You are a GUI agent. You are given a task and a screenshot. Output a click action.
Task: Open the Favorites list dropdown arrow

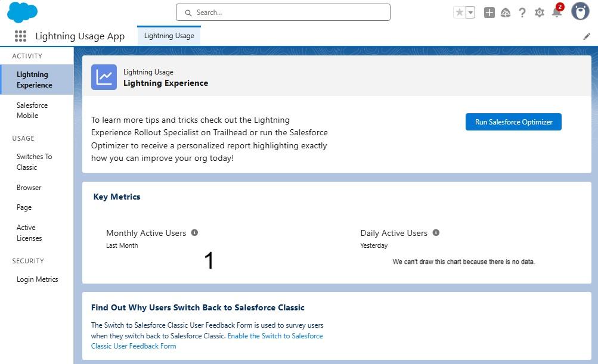point(470,13)
